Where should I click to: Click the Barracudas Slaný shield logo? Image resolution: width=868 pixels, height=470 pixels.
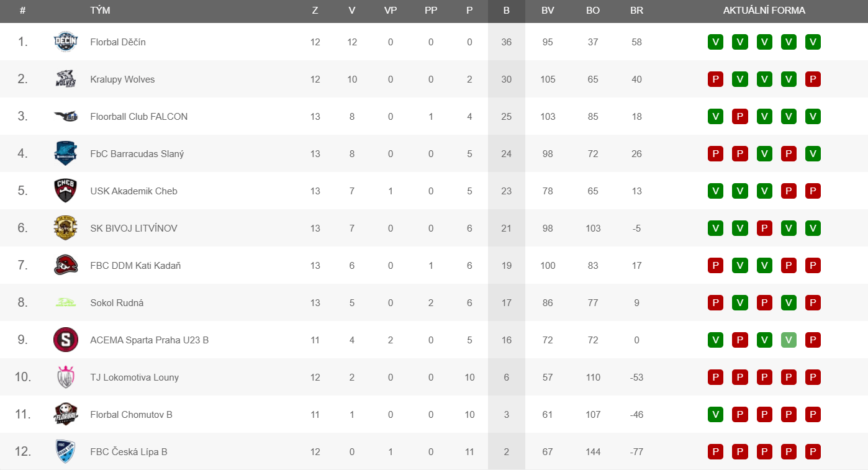pos(65,153)
